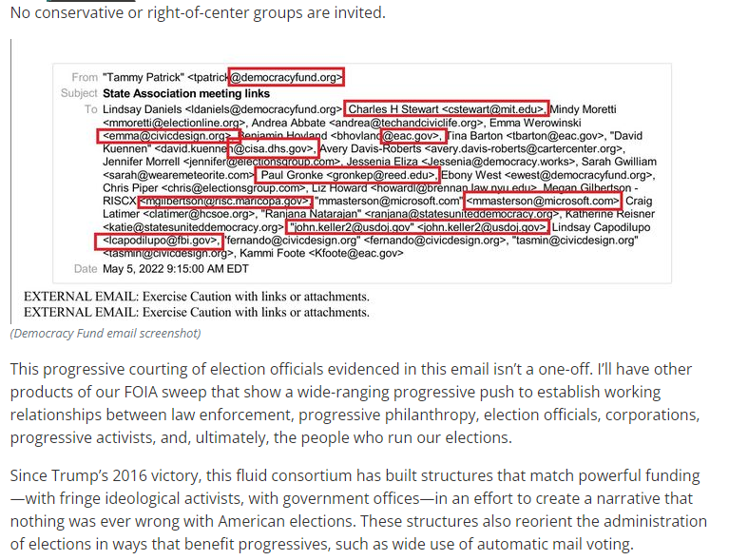Click the first "EXTERNAL EMAIL" caution line
Screen dimensions: 729x560
click(x=196, y=296)
